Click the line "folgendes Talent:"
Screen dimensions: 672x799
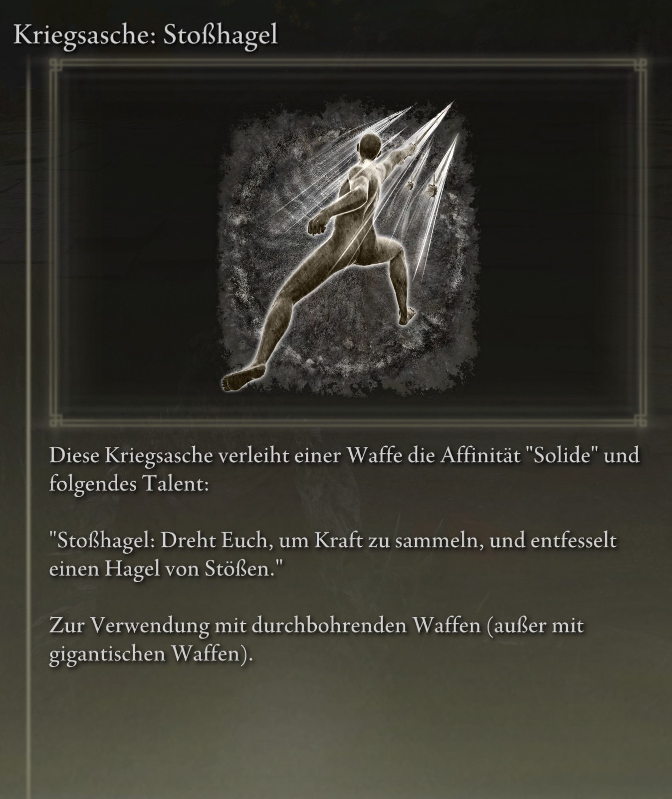pyautogui.click(x=129, y=484)
